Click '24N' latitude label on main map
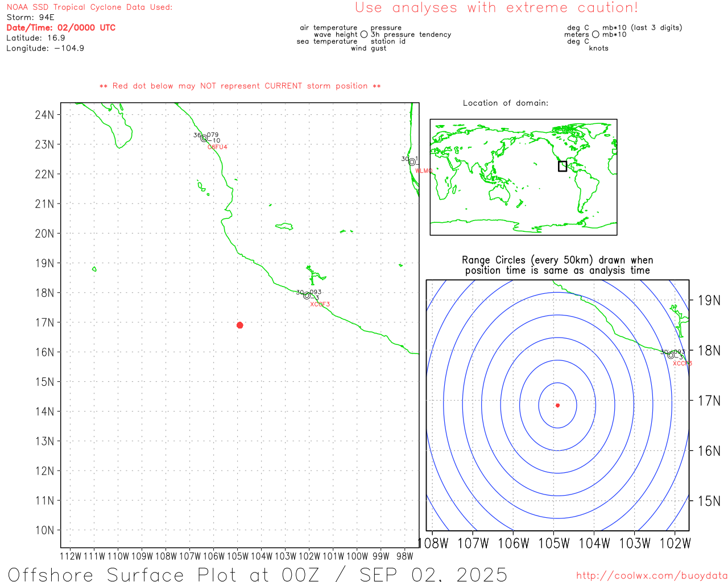Screen dimensions: 728x582 [x=44, y=115]
